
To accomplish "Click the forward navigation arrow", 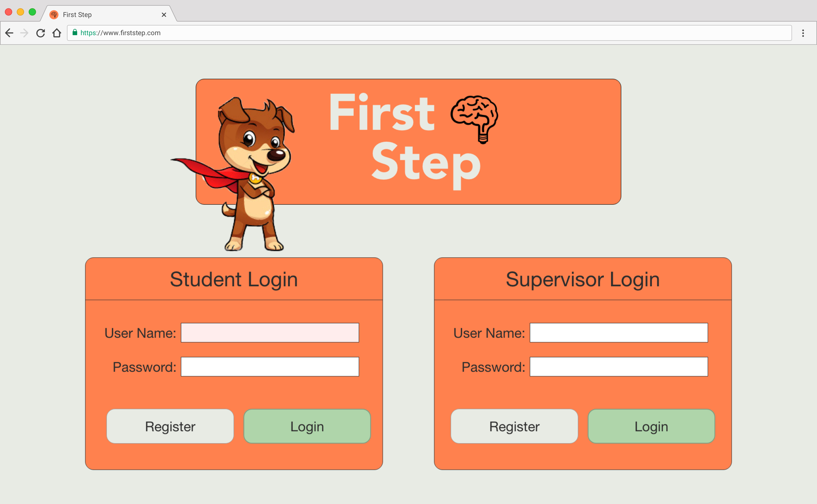I will click(24, 33).
